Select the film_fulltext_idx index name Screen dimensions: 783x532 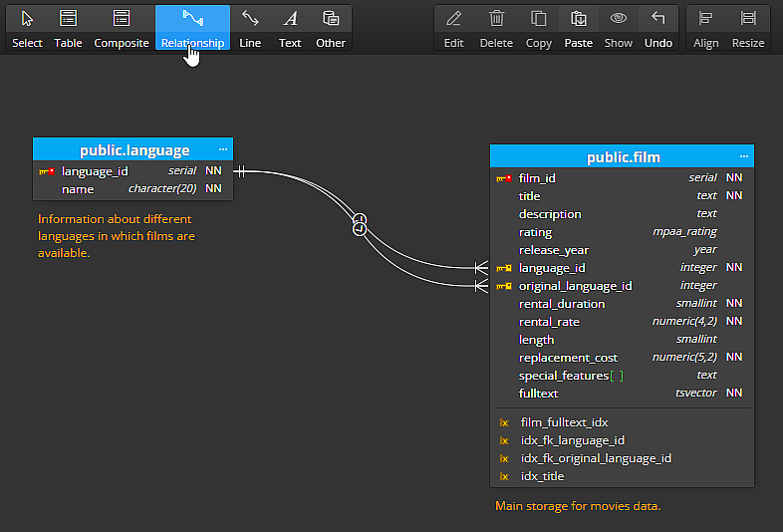[x=564, y=422]
